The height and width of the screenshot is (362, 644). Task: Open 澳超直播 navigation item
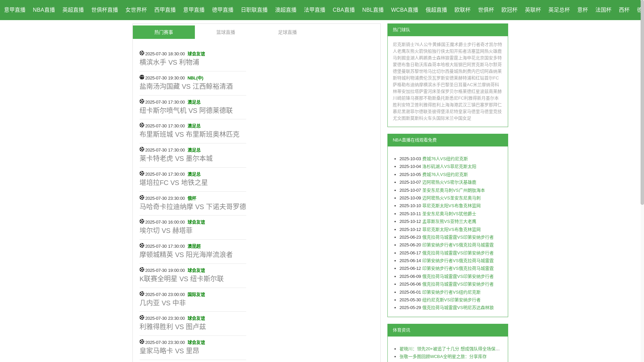286,10
